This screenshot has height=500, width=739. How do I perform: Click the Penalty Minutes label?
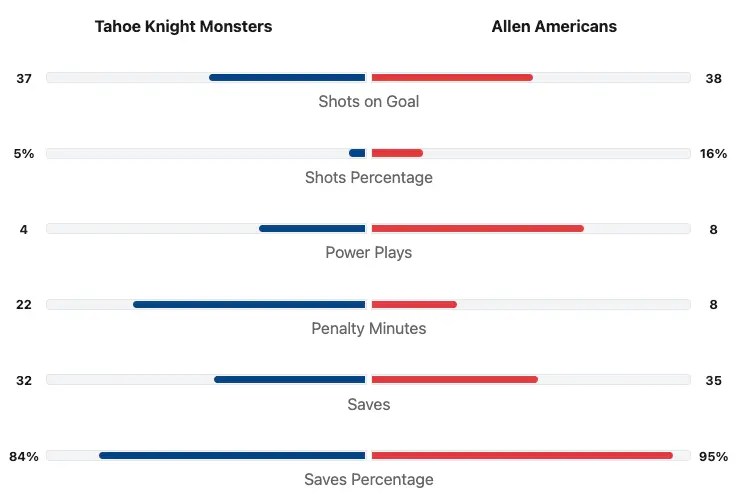click(x=369, y=329)
